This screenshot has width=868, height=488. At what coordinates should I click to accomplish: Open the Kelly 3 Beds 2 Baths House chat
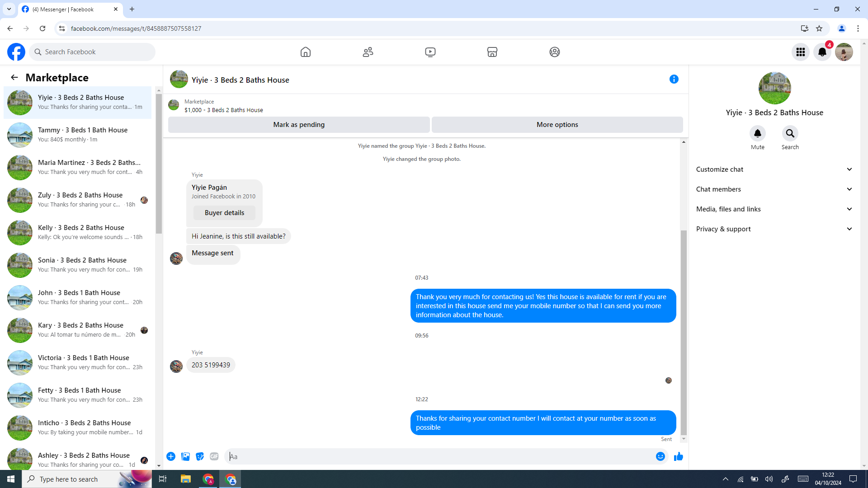coord(78,233)
